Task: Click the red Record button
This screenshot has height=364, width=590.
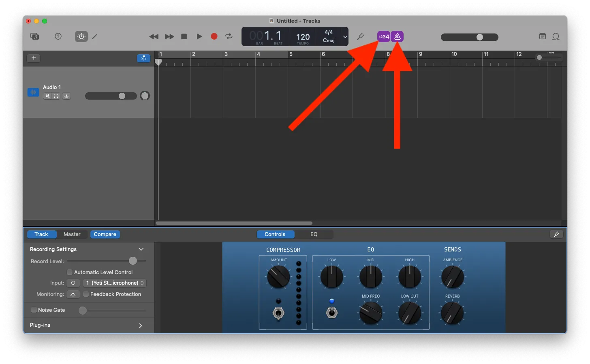Action: [x=214, y=36]
